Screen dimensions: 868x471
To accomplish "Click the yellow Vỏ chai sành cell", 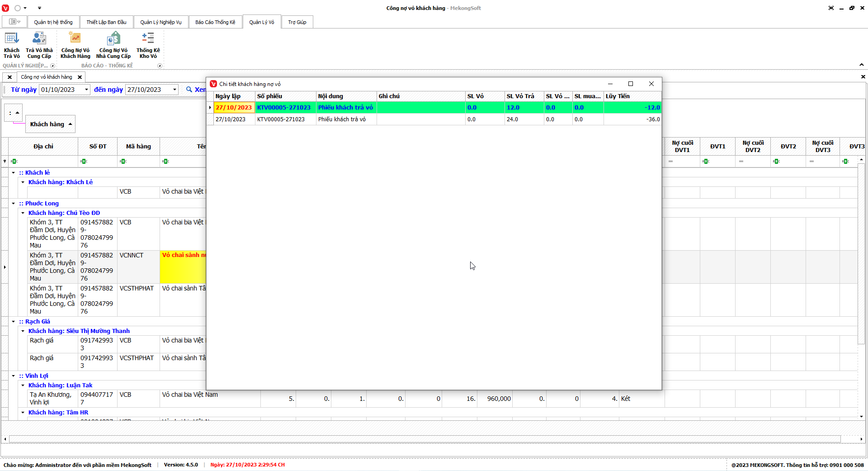I will point(183,267).
